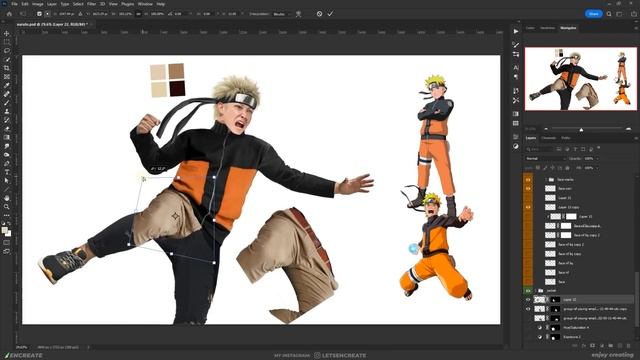
Task: Commit the transform with the checkmark icon
Action: [x=330, y=14]
